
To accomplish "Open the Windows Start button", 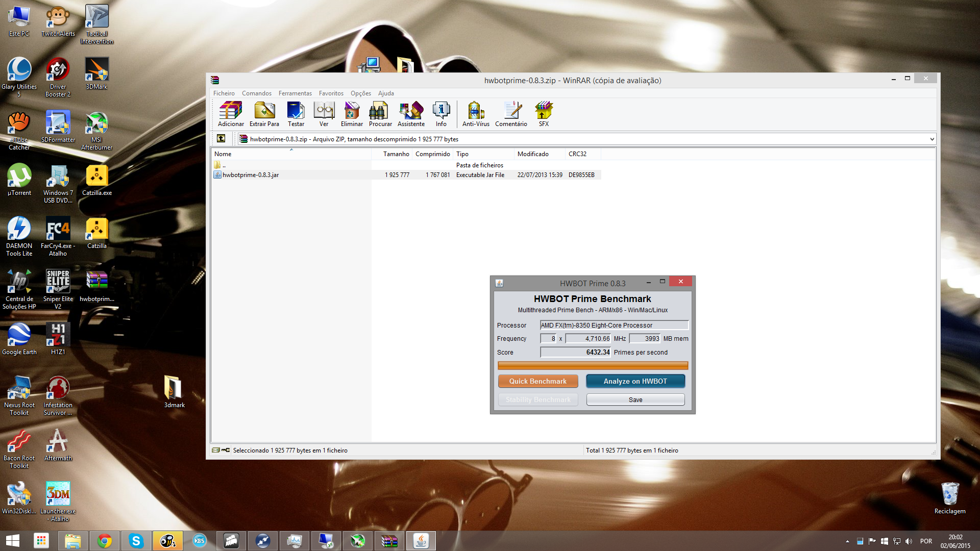I will point(13,541).
